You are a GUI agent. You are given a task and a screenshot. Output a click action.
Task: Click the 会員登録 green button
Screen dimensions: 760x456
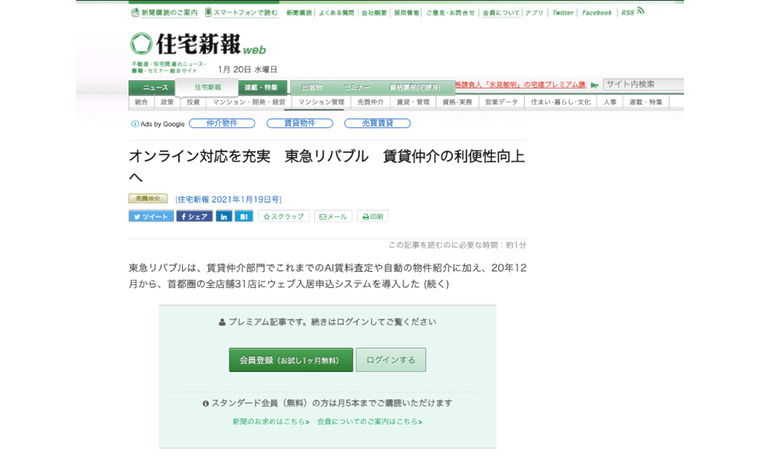[290, 360]
